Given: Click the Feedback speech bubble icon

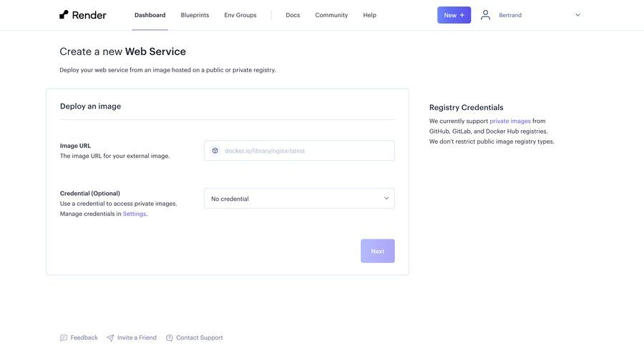Looking at the screenshot, I should [x=64, y=338].
